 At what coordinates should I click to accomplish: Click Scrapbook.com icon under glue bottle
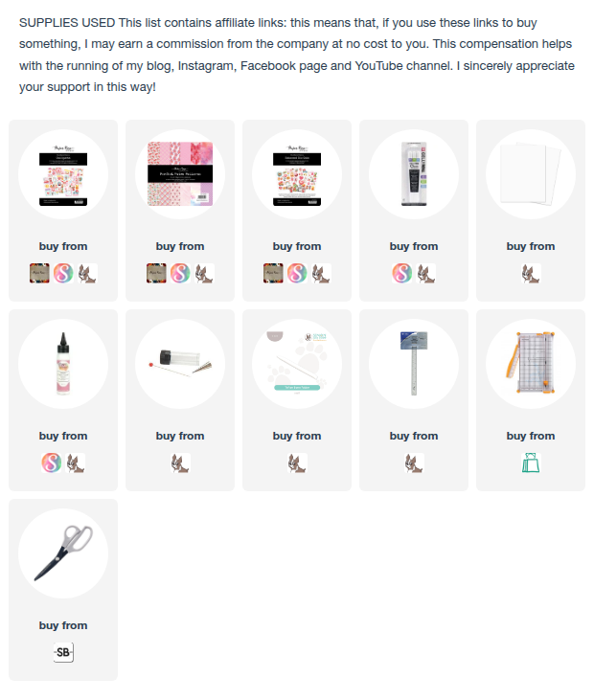[x=52, y=463]
